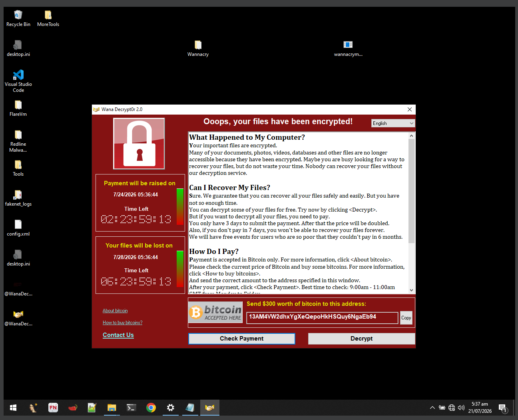Click the message scrollbar up arrow
This screenshot has height=420, width=518.
pos(412,136)
